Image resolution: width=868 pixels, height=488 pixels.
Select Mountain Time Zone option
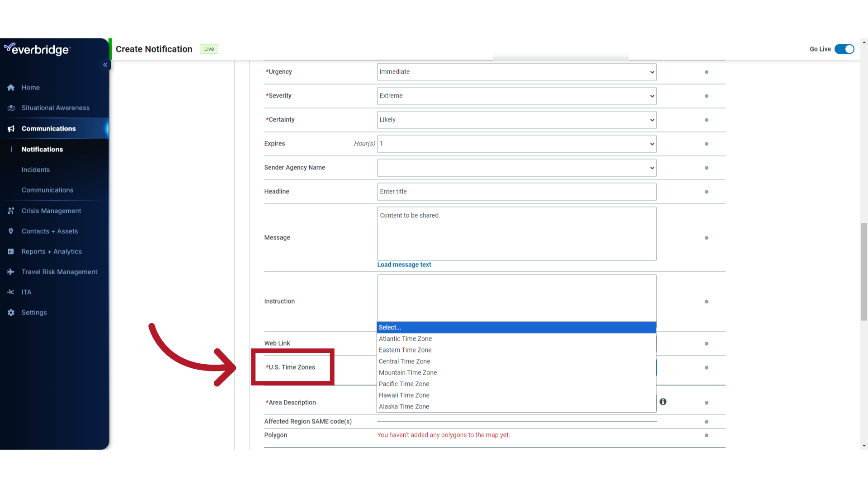click(516, 373)
